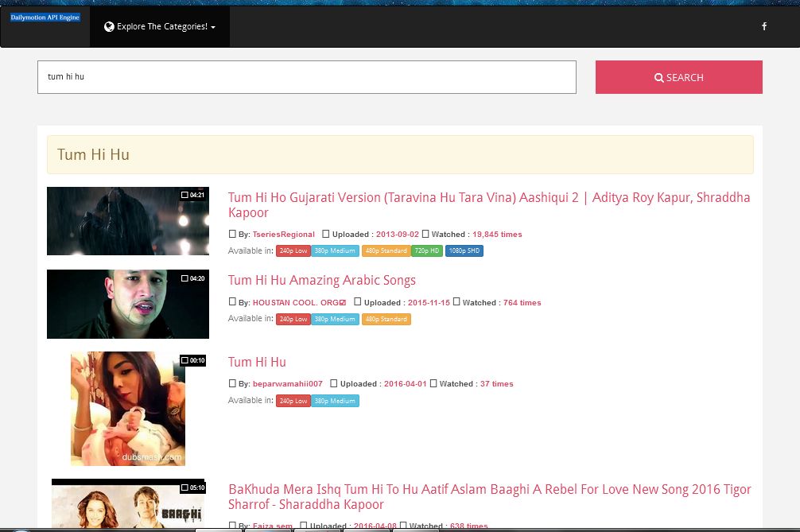
Task: Choose 380p Medium for the beparwamahii007 video
Action: pos(335,401)
